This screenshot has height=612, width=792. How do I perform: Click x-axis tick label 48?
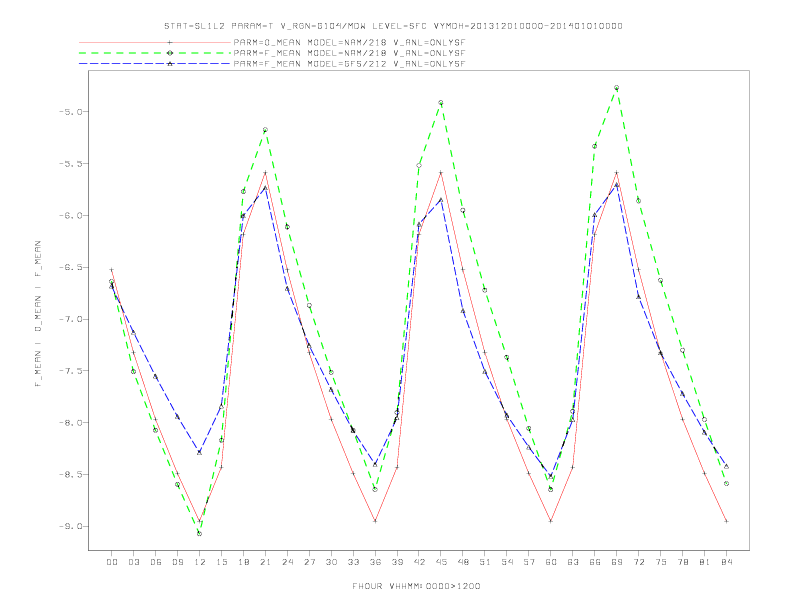463,562
